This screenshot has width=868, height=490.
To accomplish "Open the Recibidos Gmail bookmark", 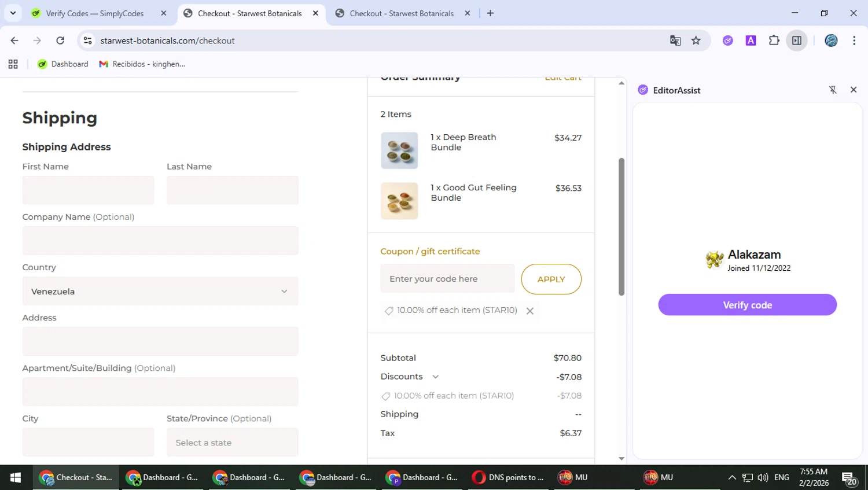I will click(x=142, y=64).
